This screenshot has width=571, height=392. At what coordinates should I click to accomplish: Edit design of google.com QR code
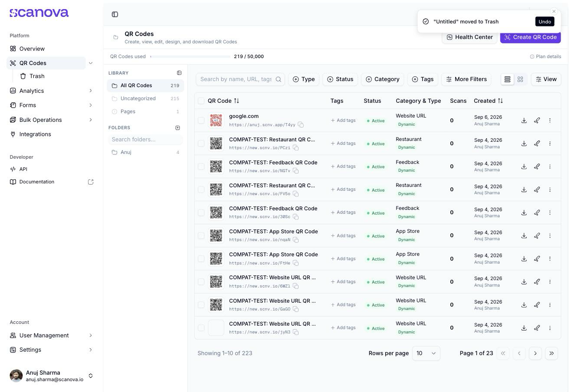(x=537, y=120)
